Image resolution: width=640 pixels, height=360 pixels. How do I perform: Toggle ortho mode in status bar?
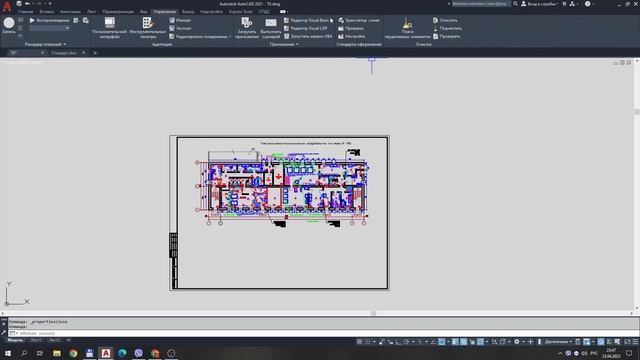[x=399, y=342]
